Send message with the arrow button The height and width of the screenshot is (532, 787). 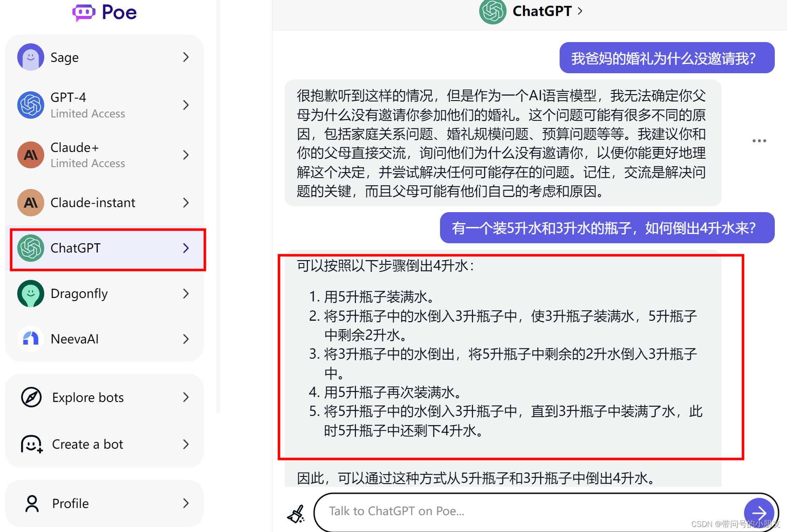pos(759,513)
